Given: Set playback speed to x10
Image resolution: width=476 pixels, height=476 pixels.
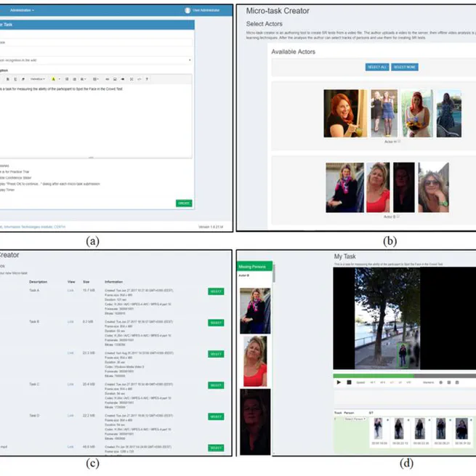Looking at the screenshot, I should click(408, 382).
